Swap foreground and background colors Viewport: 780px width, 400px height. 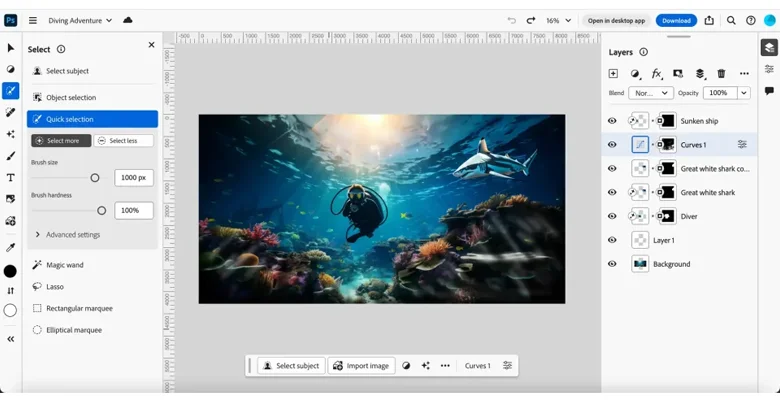(x=10, y=291)
